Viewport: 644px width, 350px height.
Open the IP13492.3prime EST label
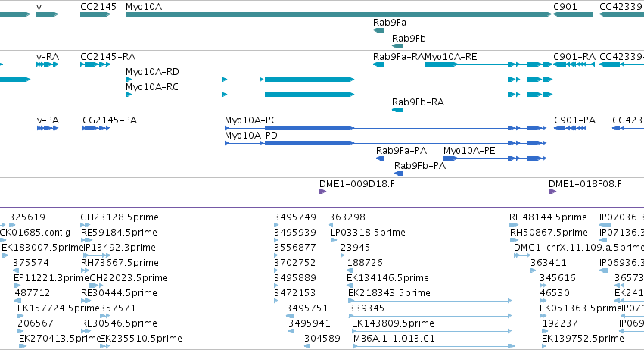click(120, 248)
